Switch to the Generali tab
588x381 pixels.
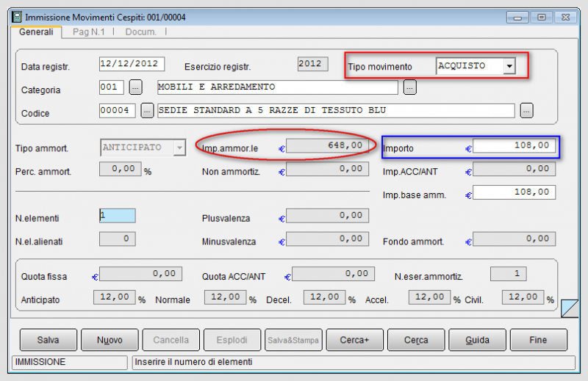coord(36,32)
